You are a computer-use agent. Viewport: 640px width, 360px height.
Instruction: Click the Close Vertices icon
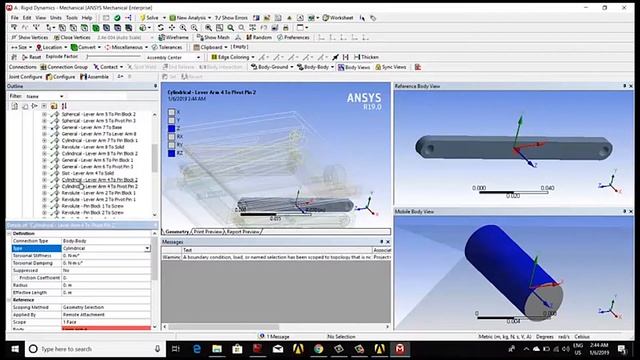click(x=57, y=38)
